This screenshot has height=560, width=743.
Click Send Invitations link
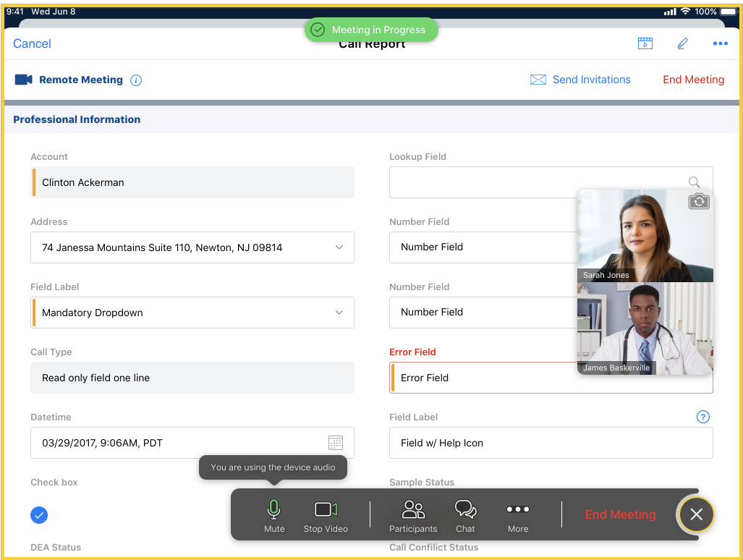coord(580,80)
